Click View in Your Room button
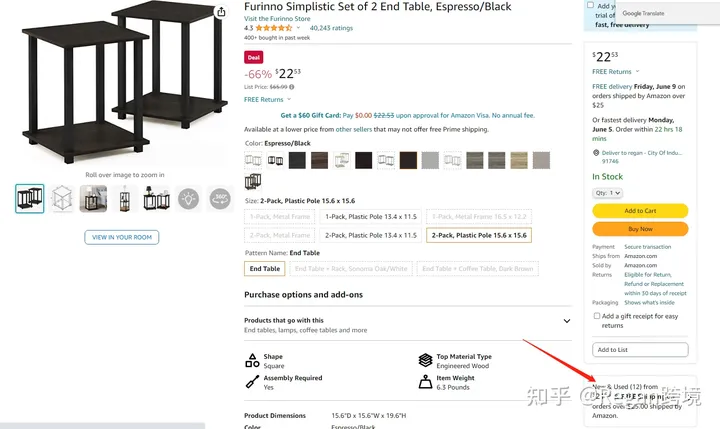Screen dimensions: 720x429 [x=121, y=237]
